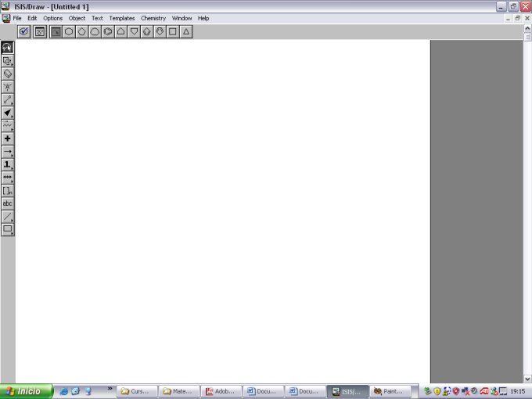Screen dimensions: 532x399
Task: Click the 19:15 system clock
Action: tap(517, 391)
